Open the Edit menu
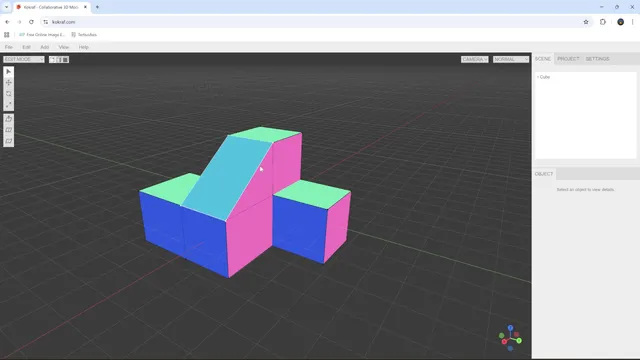Viewport: 640px width, 360px height. [27, 47]
